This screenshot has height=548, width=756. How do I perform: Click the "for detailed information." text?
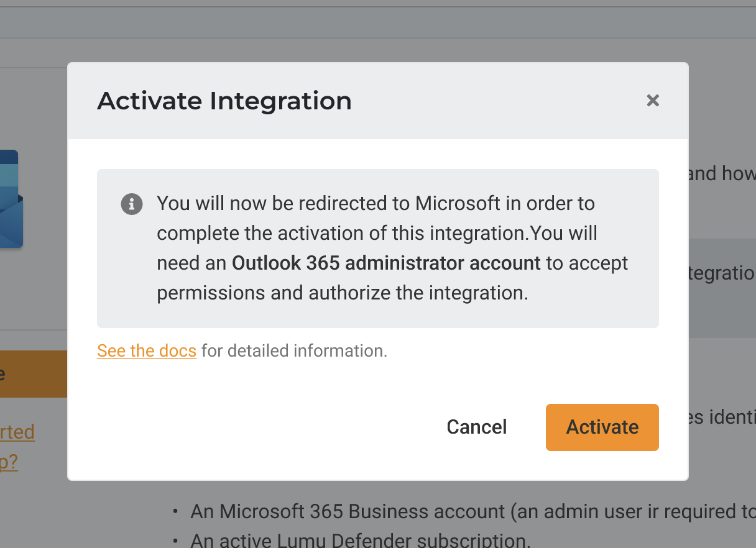coord(294,351)
